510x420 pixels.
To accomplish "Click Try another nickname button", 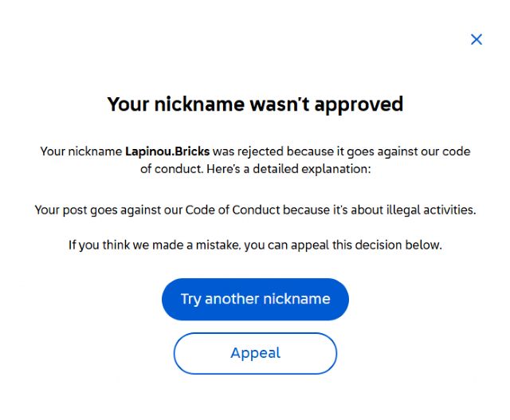I will click(x=255, y=299).
